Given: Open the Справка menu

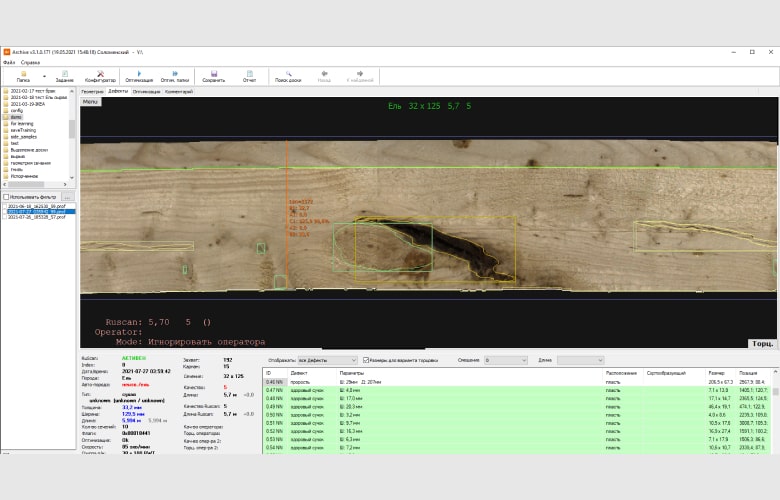Looking at the screenshot, I should [x=30, y=63].
